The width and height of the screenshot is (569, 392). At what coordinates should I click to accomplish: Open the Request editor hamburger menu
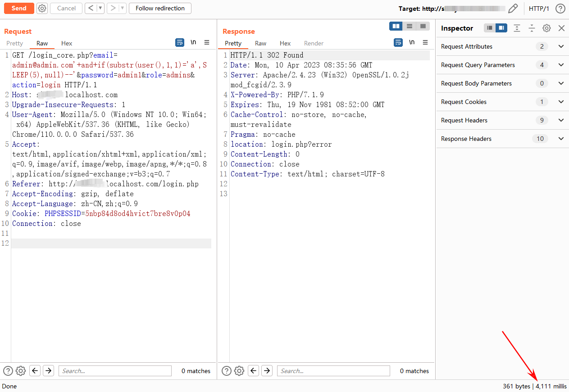(207, 42)
